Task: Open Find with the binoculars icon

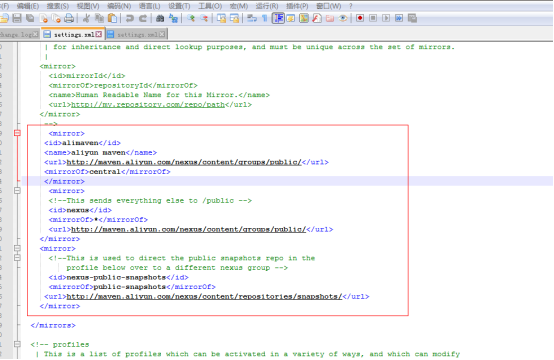Action: point(160,18)
